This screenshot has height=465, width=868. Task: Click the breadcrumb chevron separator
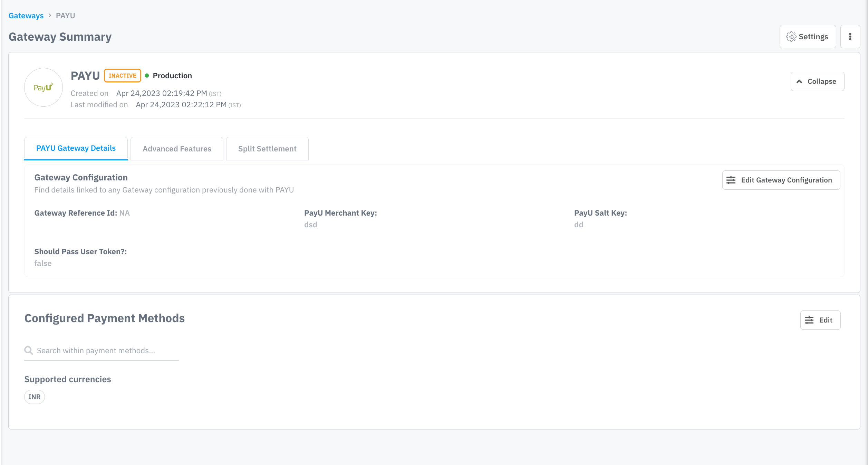pos(50,16)
